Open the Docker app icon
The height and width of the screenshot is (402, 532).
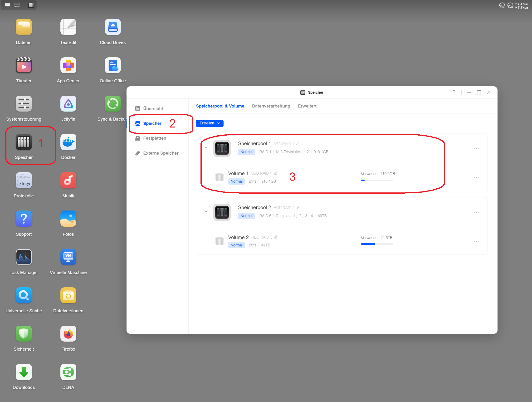[x=68, y=142]
